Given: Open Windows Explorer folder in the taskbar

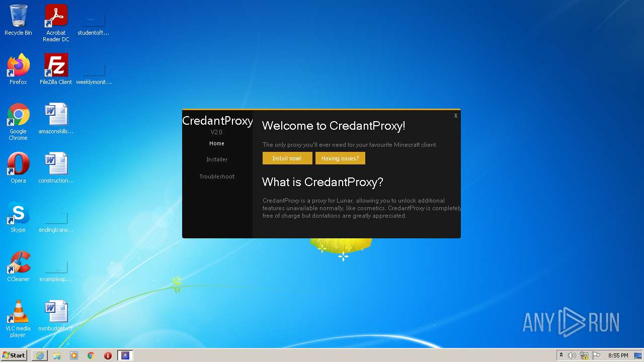Looking at the screenshot, I should [57, 355].
